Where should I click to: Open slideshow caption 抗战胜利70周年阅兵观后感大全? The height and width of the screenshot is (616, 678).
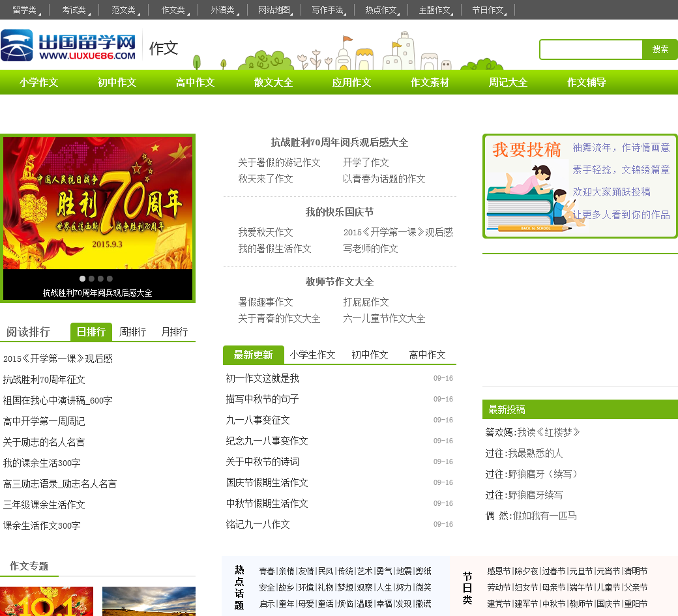(x=97, y=293)
